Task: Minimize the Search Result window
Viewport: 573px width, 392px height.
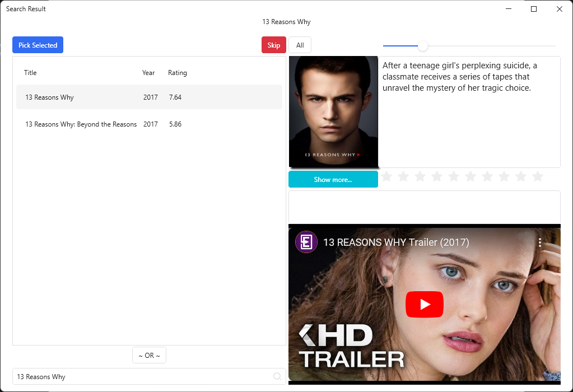Action: (509, 9)
